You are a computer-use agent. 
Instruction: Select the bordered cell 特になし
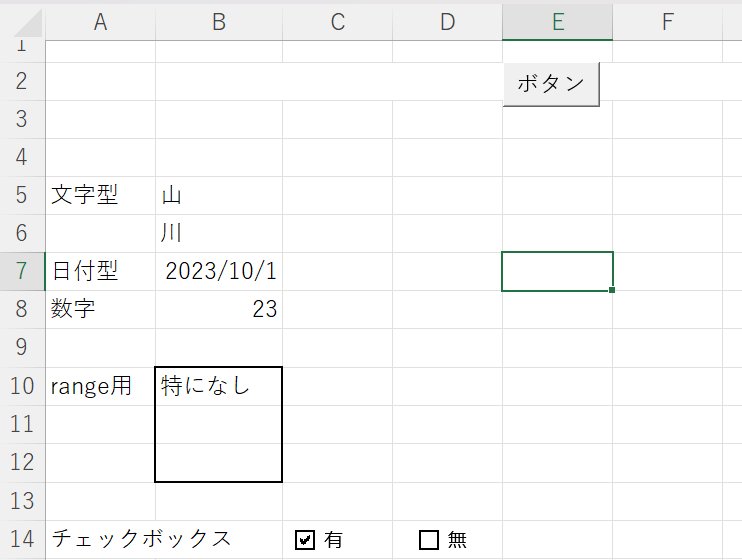tap(219, 386)
